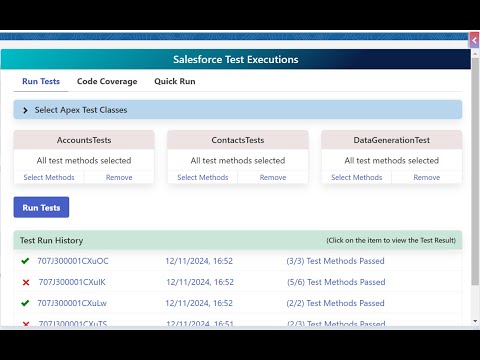Click the (5/6) Test Methods Passed result
Screen dimensions: 480x360
pyautogui.click(x=336, y=282)
